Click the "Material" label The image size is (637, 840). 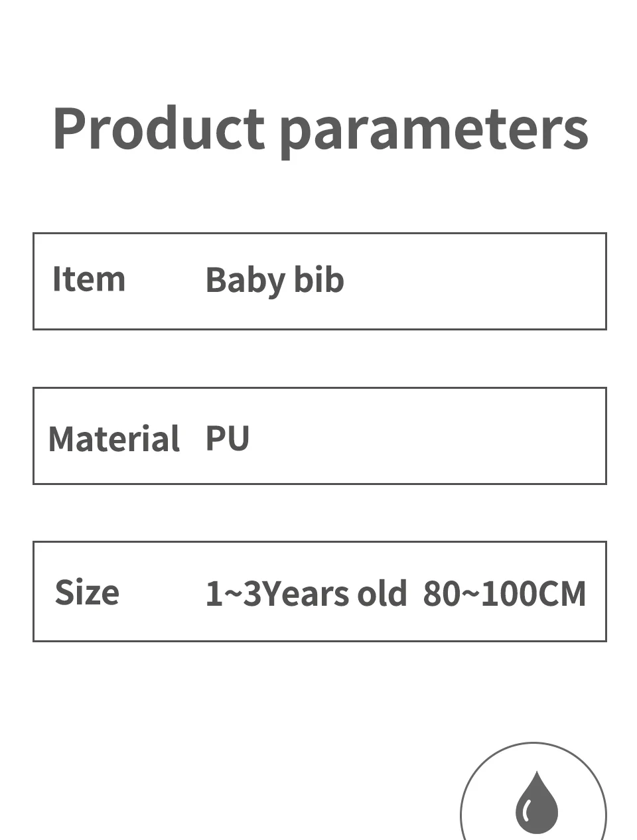click(x=113, y=439)
